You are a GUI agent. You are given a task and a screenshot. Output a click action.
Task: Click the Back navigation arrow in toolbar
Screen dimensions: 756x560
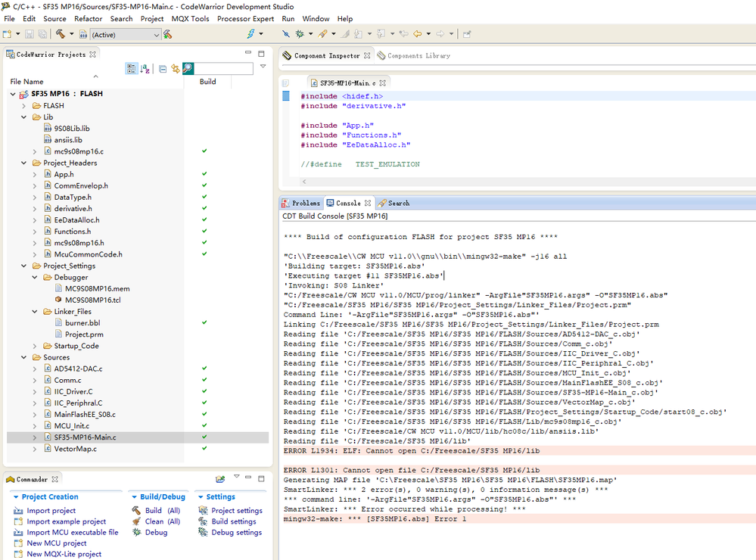point(418,34)
